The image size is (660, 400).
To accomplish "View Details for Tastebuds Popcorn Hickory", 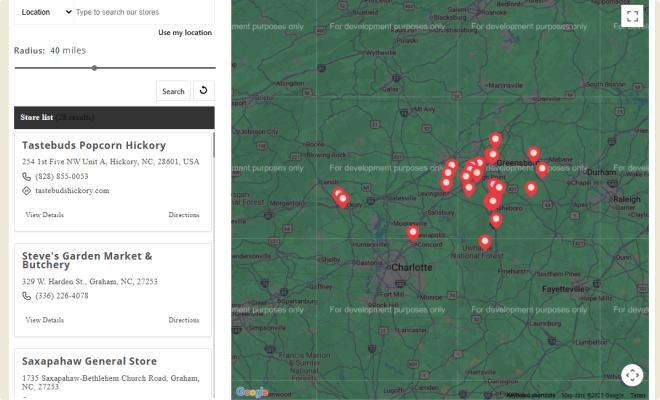I will point(45,214).
